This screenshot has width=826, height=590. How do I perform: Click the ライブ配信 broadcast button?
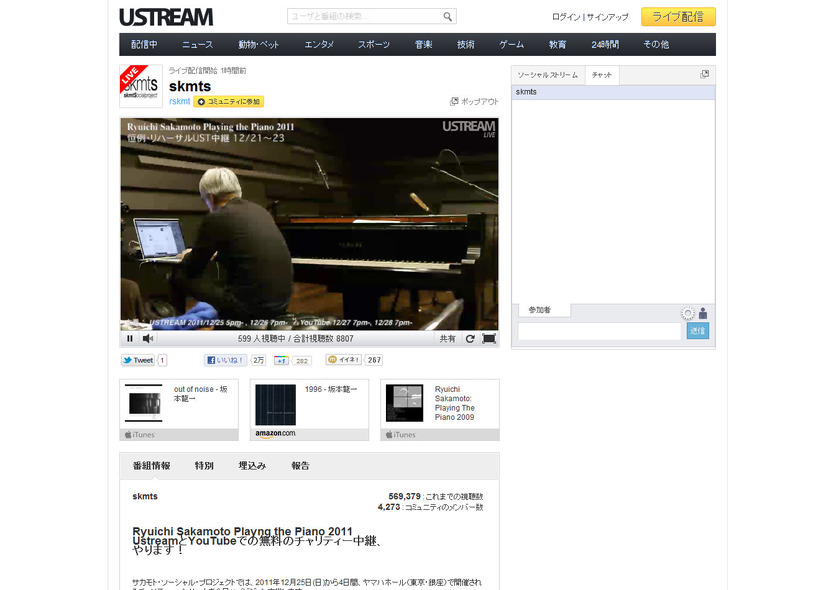click(x=678, y=17)
